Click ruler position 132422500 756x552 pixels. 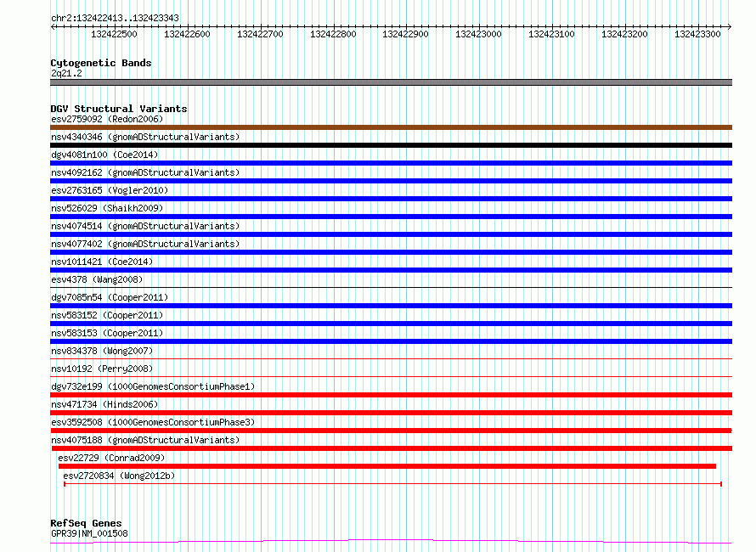pyautogui.click(x=115, y=34)
